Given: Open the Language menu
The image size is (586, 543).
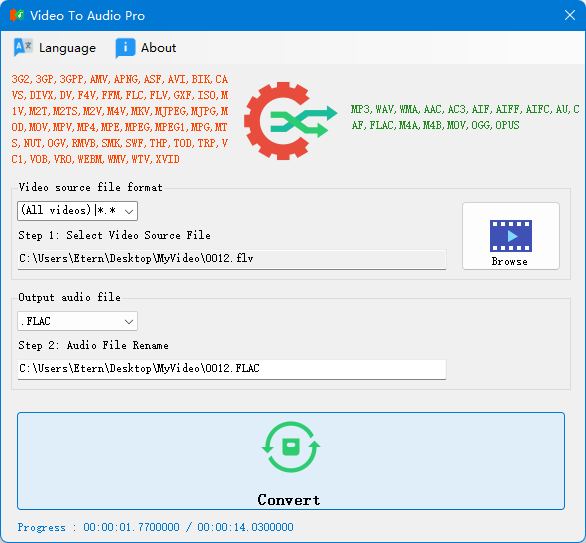Looking at the screenshot, I should [55, 48].
